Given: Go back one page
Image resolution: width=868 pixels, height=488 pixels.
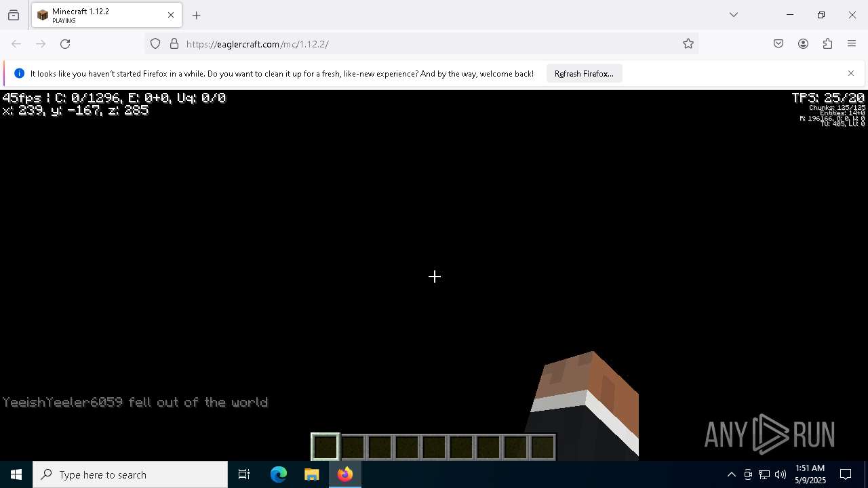Looking at the screenshot, I should tap(16, 44).
